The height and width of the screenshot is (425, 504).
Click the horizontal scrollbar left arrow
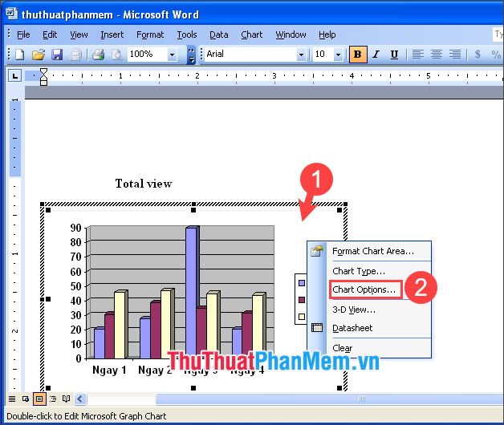pyautogui.click(x=80, y=399)
